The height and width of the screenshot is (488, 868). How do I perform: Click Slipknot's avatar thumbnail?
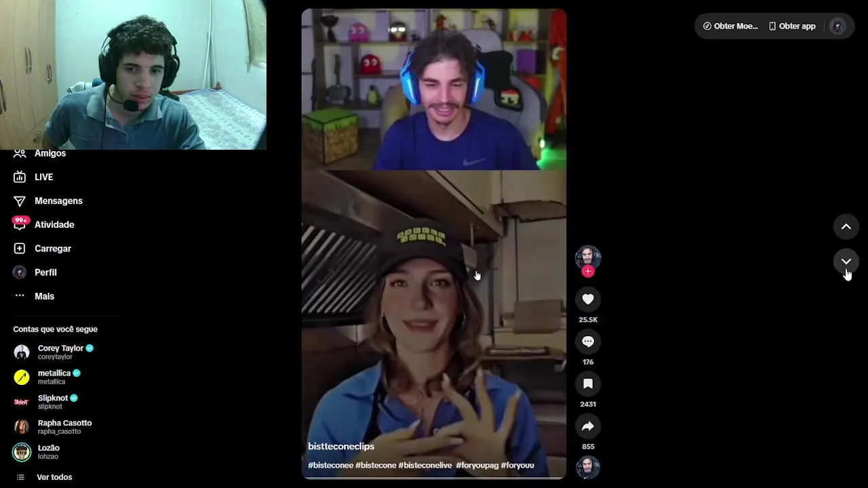pyautogui.click(x=22, y=402)
